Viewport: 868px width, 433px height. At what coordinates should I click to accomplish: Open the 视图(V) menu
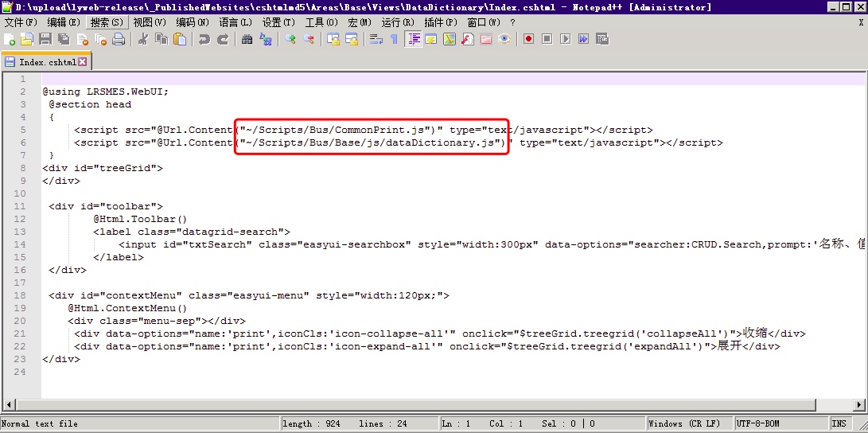150,23
